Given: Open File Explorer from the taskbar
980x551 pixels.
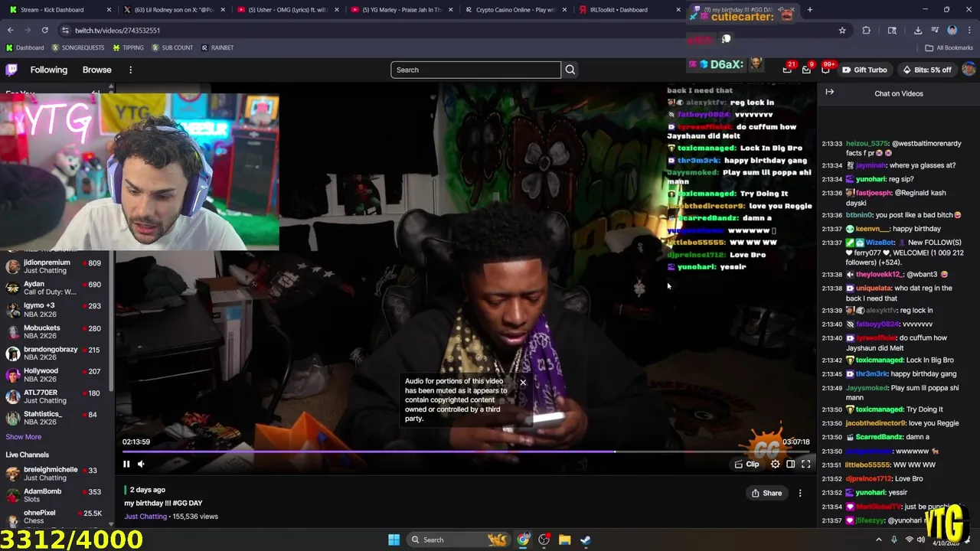Looking at the screenshot, I should [564, 540].
